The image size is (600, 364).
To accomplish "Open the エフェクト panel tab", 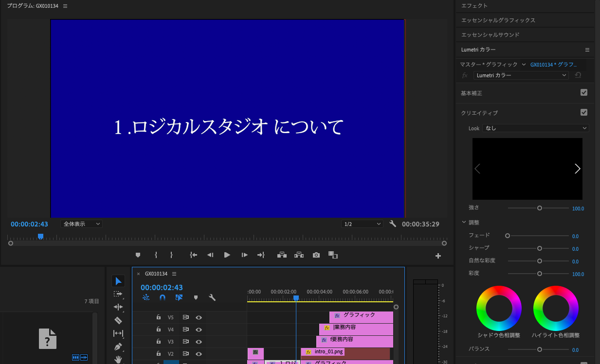I will click(474, 6).
